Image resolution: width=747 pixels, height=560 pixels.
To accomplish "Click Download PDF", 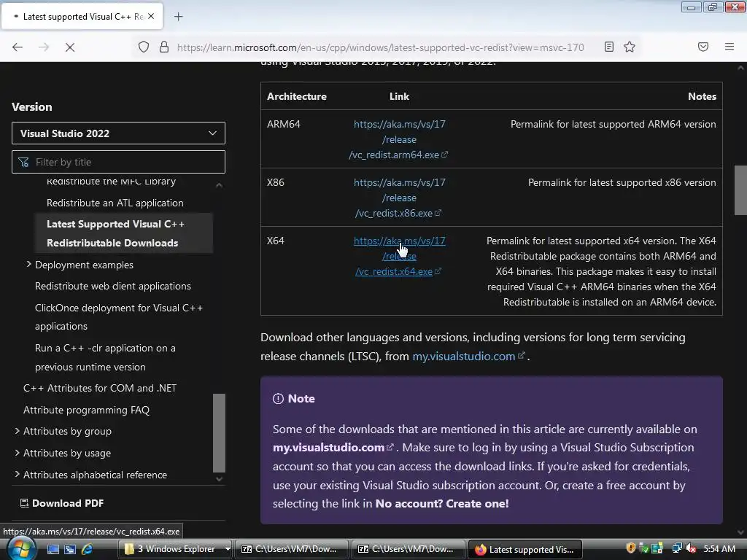I will pos(62,503).
